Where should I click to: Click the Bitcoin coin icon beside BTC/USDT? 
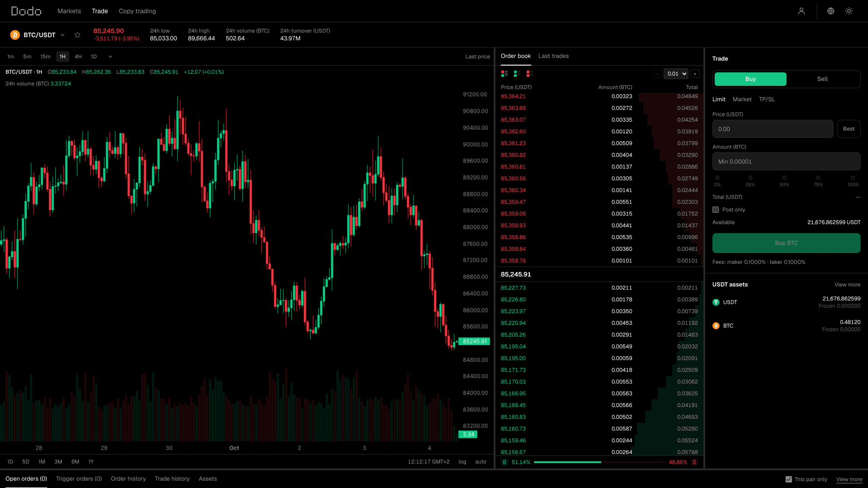coord(15,35)
